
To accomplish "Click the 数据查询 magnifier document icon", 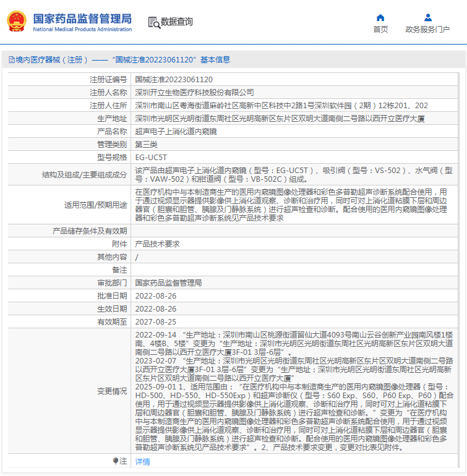I will (x=153, y=22).
